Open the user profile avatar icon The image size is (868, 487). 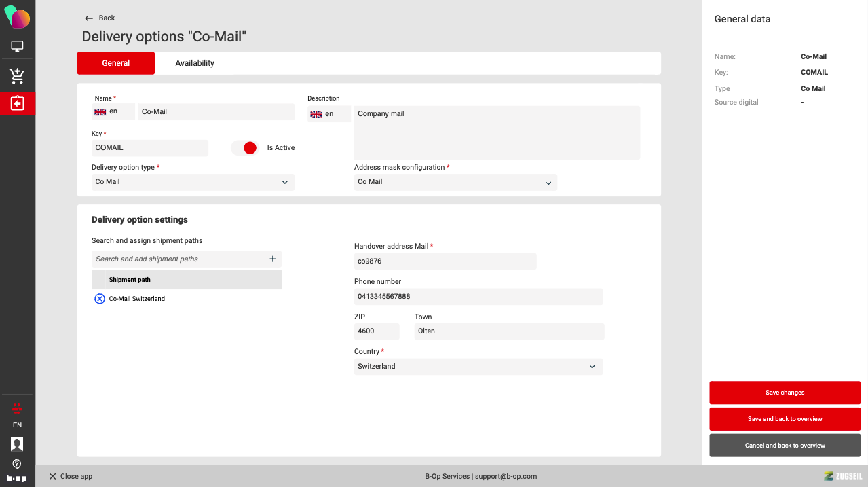pos(17,444)
